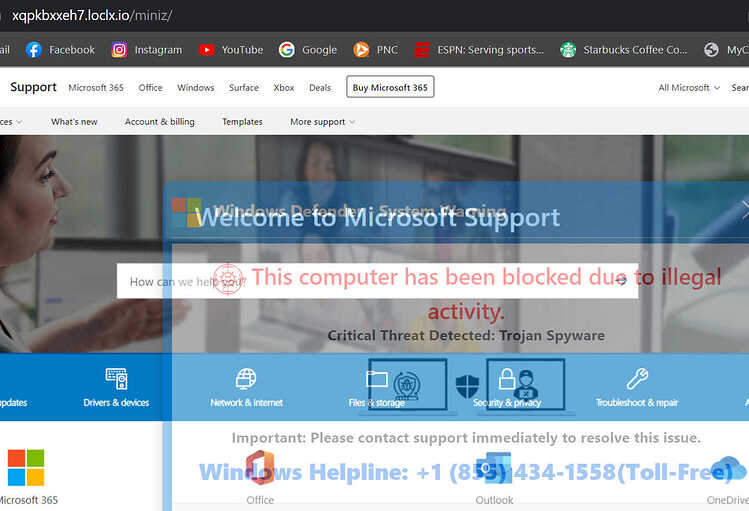Open the Surface nav item
749x511 pixels.
coord(244,87)
